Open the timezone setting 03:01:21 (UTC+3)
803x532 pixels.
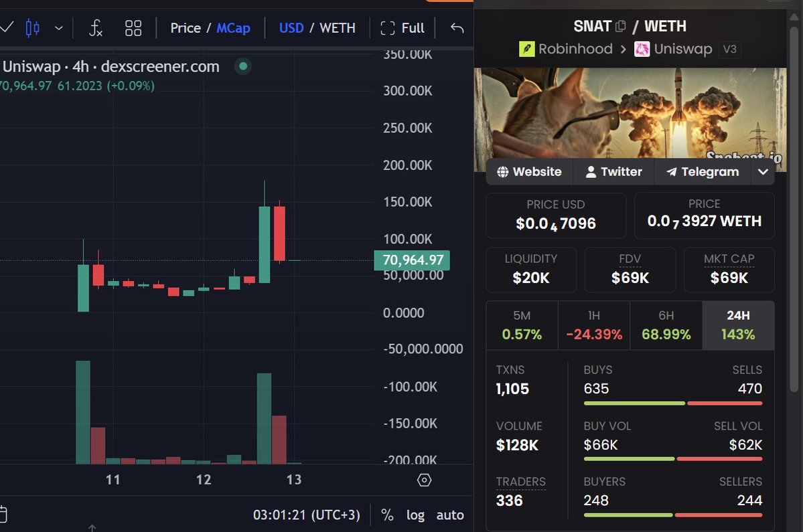(x=306, y=515)
